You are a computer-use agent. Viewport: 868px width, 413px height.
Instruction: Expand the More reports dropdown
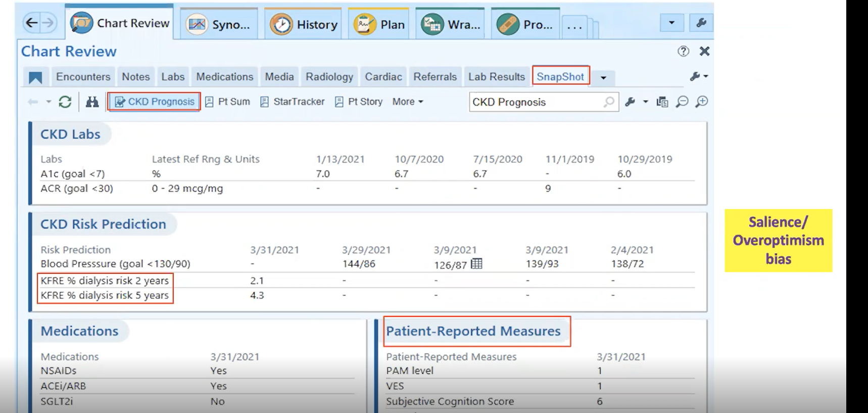tap(408, 102)
